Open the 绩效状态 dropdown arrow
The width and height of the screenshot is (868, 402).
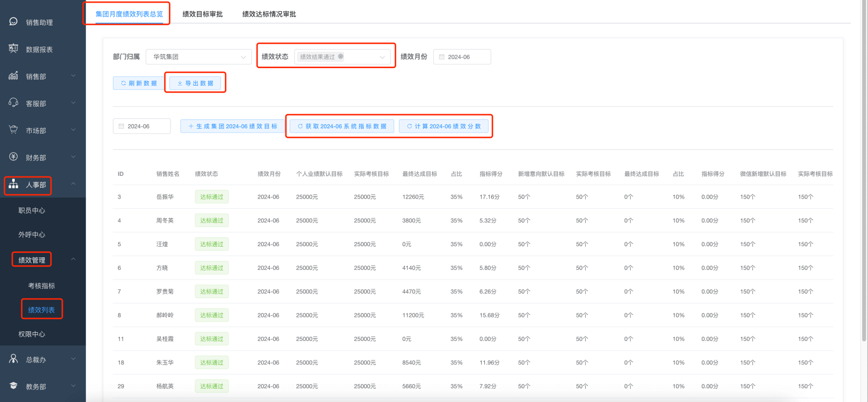coord(382,57)
